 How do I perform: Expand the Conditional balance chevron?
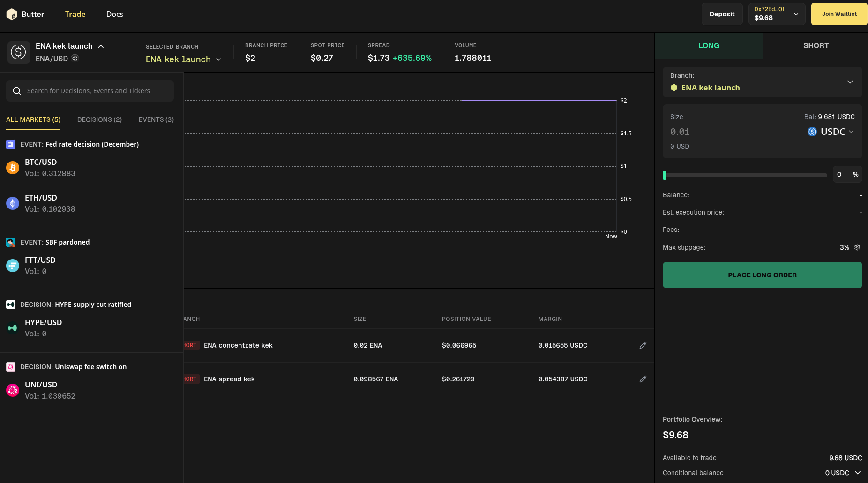point(858,473)
